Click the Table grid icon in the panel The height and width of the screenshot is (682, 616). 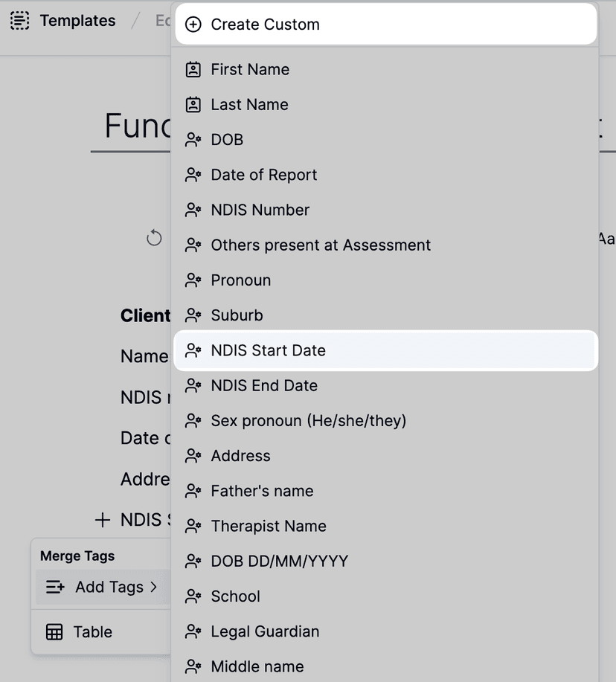[54, 631]
